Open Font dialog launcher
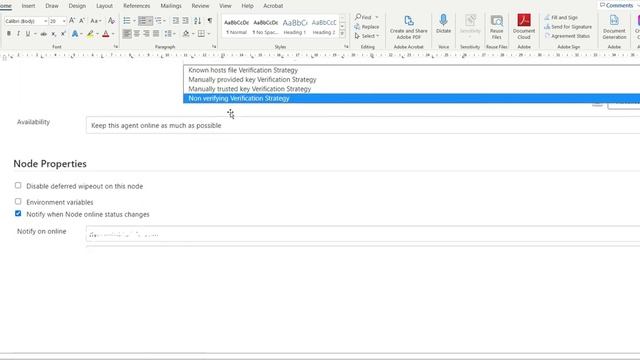640x360 pixels. [116, 47]
